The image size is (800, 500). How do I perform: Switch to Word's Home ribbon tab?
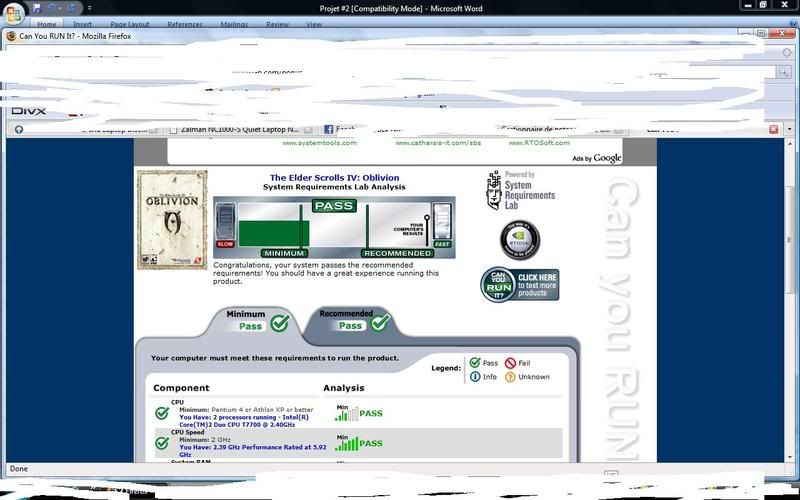[x=46, y=24]
